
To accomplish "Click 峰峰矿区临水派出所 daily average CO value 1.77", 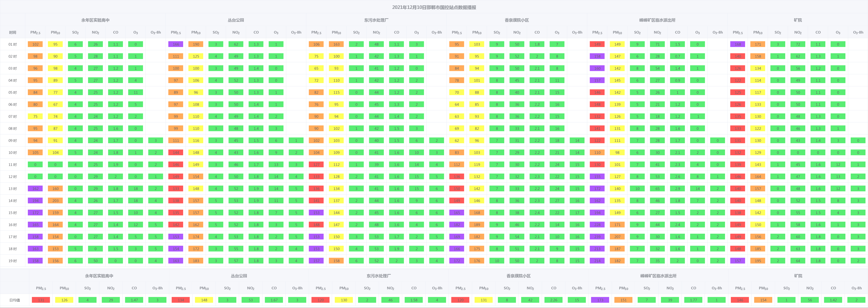I will coord(693,300).
